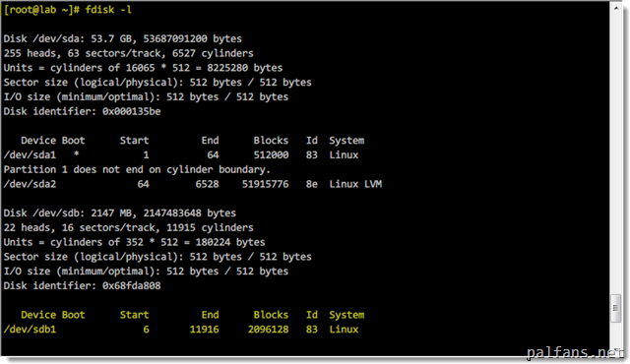630x364 pixels.
Task: Click the 'fdisk -l' command text
Action: 108,10
